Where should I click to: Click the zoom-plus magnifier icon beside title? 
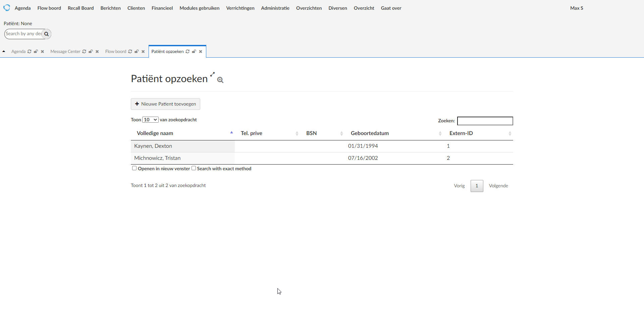220,80
